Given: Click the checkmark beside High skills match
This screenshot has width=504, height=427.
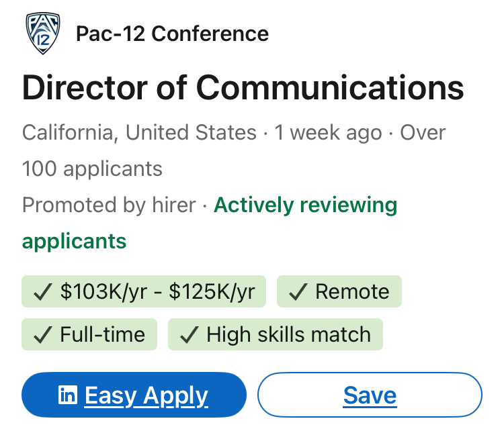Looking at the screenshot, I should (190, 334).
